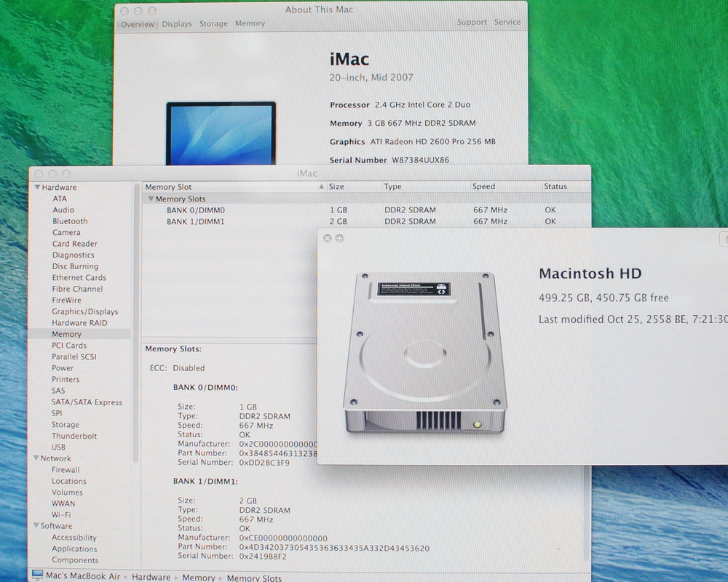Collapse the Software section in the sidebar
This screenshot has height=582, width=728.
click(x=36, y=525)
